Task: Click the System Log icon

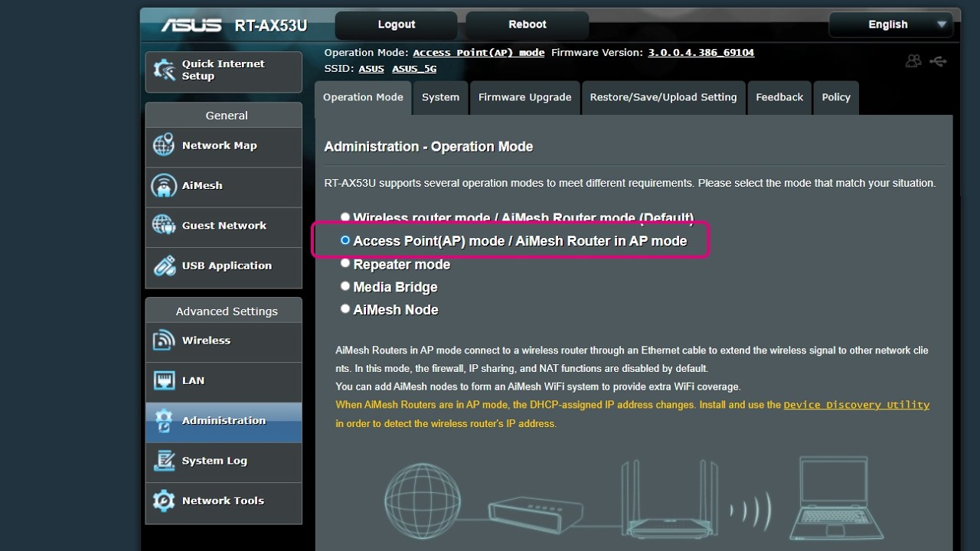Action: tap(164, 461)
